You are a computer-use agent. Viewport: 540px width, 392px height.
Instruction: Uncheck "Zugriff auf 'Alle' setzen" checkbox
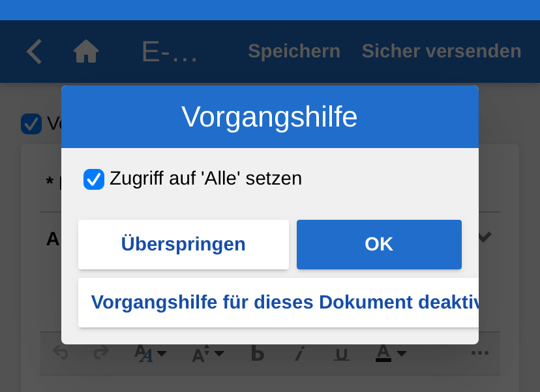[x=94, y=179]
